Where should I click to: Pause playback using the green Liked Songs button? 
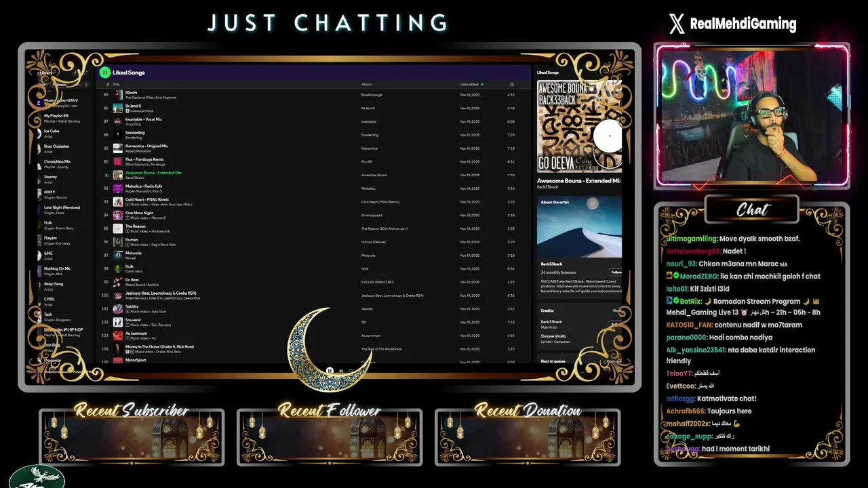click(104, 73)
